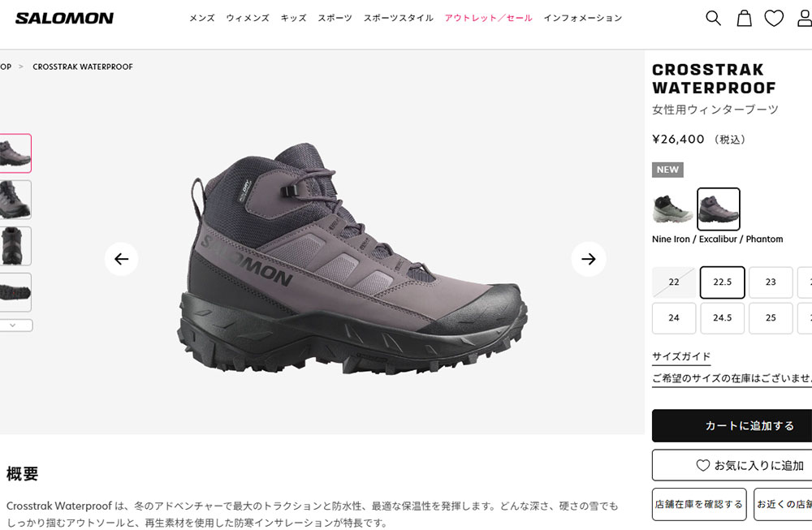The height and width of the screenshot is (530, 812).
Task: Show next product image with right arrow
Action: tap(588, 259)
